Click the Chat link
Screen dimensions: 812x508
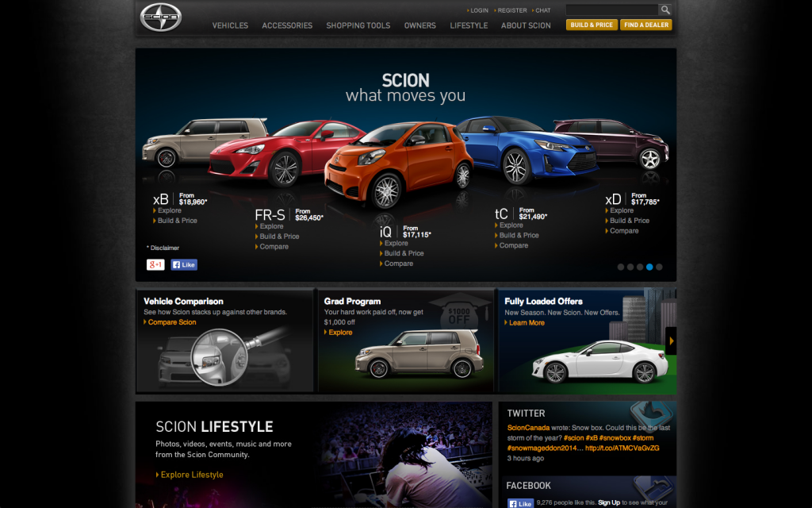pyautogui.click(x=542, y=10)
